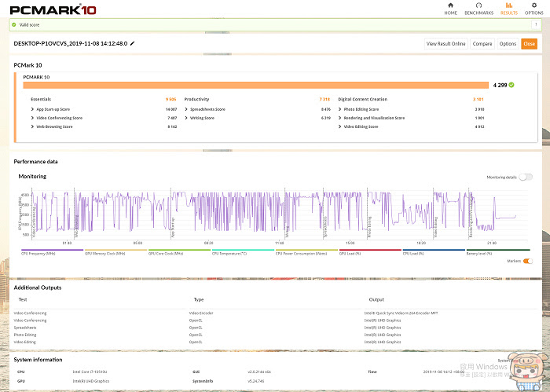Click the green valid-score check icon beside 4 299
The height and width of the screenshot is (392, 550).
point(511,85)
